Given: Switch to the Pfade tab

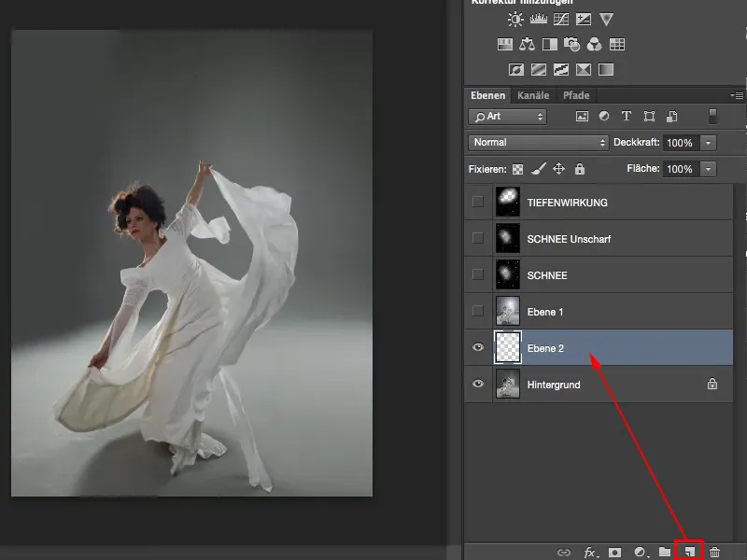Looking at the screenshot, I should coord(576,95).
